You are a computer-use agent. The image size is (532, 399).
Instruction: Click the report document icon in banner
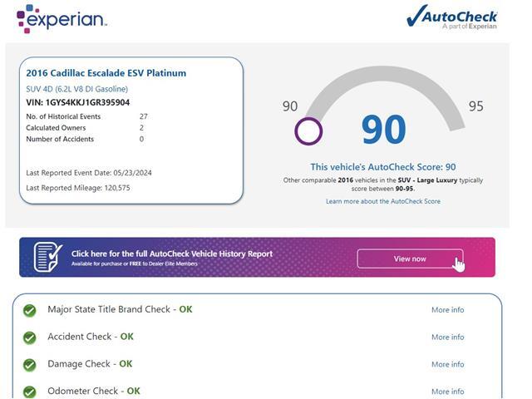coord(48,257)
